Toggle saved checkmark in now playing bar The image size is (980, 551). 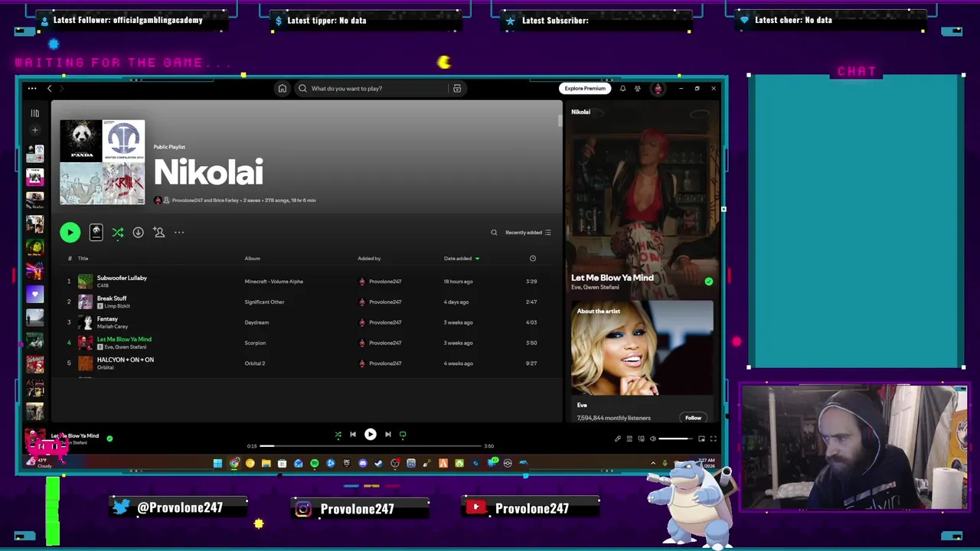pyautogui.click(x=109, y=439)
